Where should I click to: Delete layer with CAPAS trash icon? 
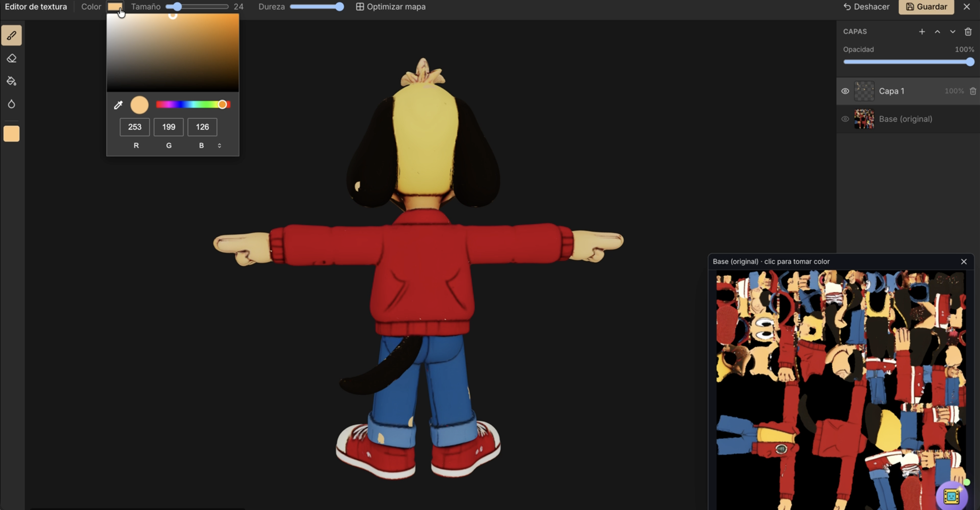click(968, 32)
